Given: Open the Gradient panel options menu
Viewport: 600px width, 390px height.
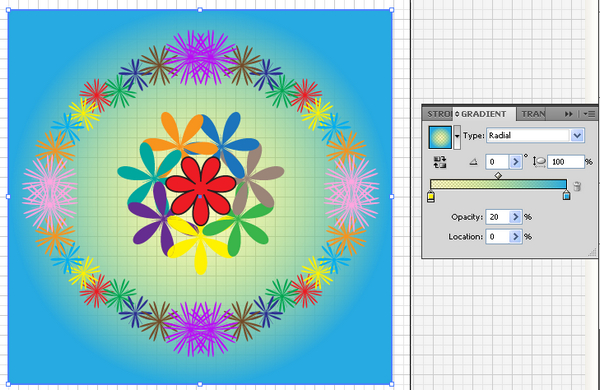Looking at the screenshot, I should pyautogui.click(x=589, y=114).
